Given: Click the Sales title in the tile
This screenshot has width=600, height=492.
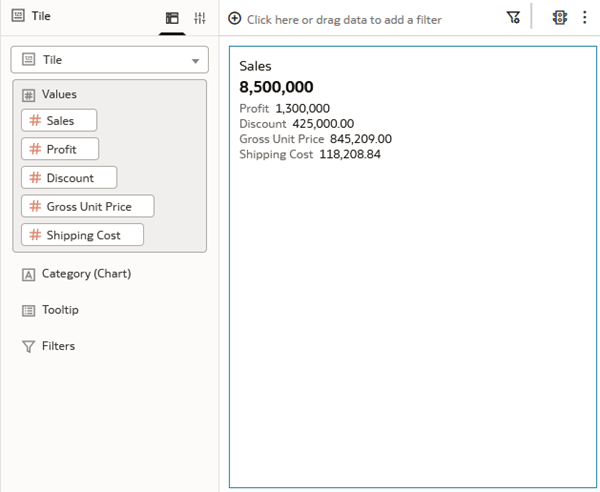Looking at the screenshot, I should click(x=255, y=66).
